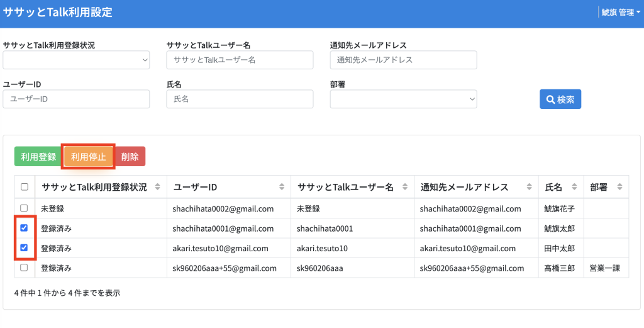Focus the ササッとTalkユーザー名 input field
The width and height of the screenshot is (644, 328).
[240, 60]
